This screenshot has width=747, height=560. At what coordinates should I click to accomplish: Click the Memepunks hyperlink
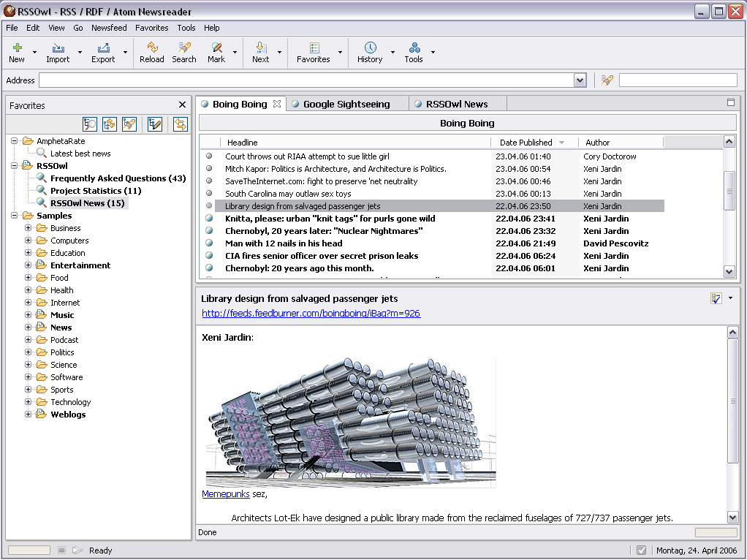(x=225, y=494)
